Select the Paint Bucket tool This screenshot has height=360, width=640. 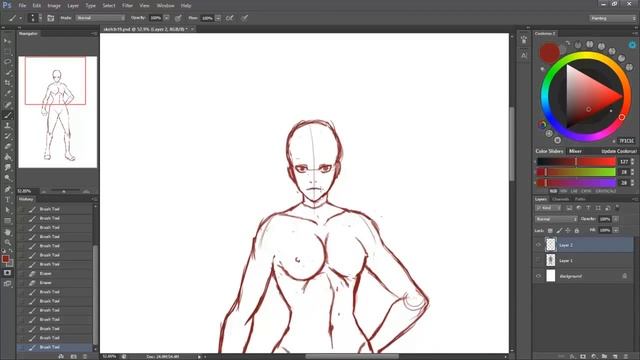(7, 157)
